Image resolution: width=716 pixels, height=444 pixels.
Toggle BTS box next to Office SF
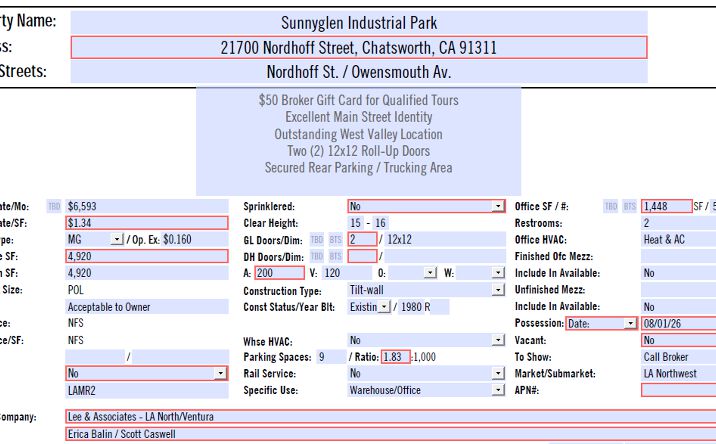click(x=629, y=206)
